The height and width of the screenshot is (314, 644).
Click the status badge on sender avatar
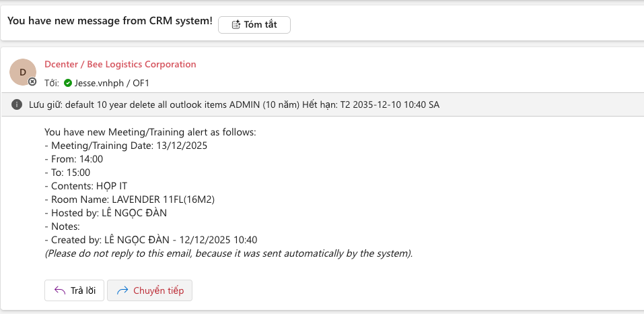pos(32,82)
